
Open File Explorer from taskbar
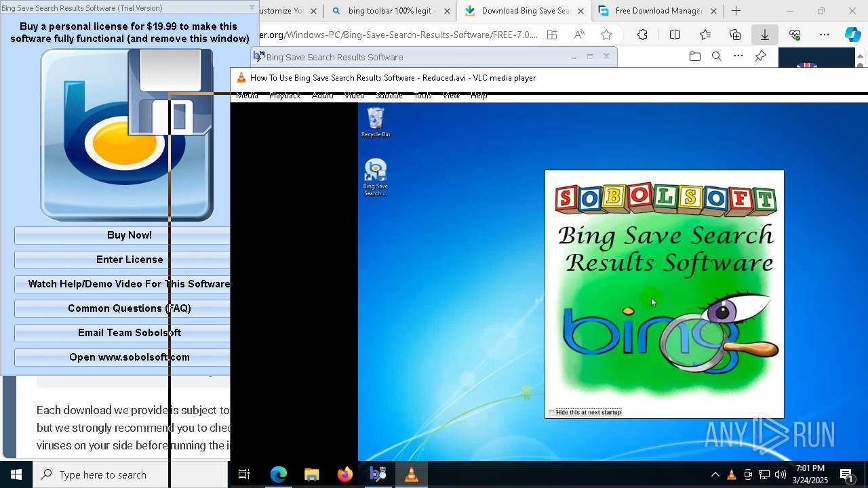click(x=311, y=474)
